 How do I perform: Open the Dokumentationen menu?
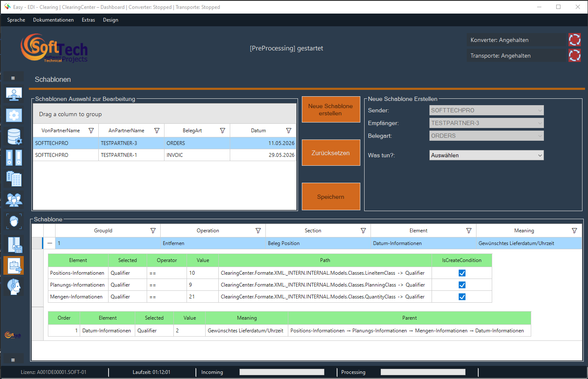(53, 20)
